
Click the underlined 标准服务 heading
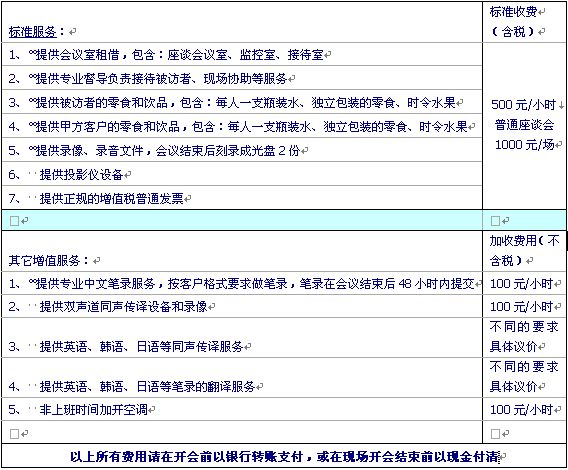33,32
